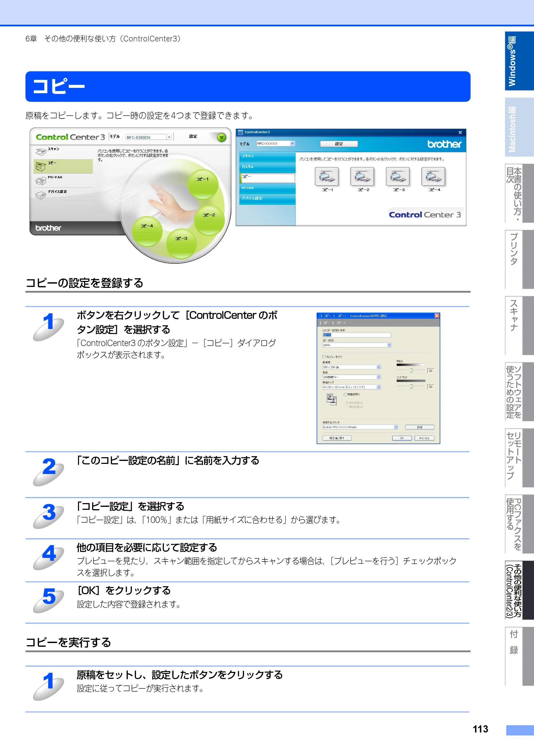Click the printer 設定 button beside the printer dropdown
The width and height of the screenshot is (534, 756).
(420, 427)
